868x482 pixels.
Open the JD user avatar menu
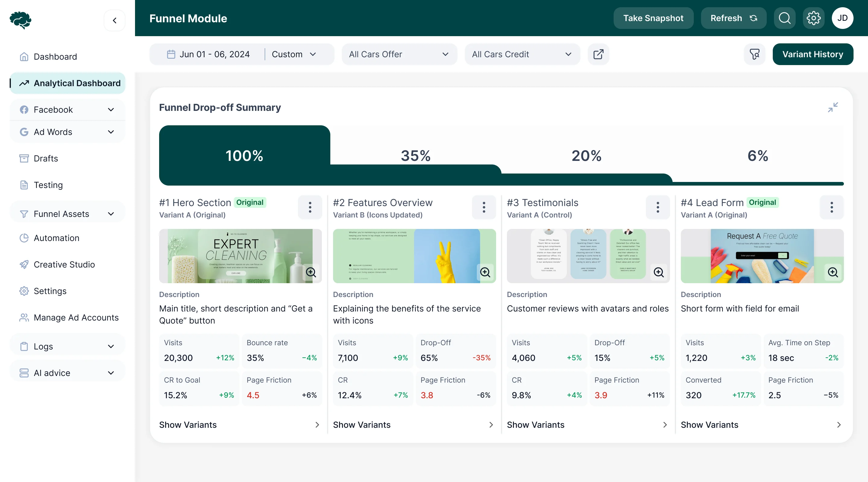(x=842, y=18)
